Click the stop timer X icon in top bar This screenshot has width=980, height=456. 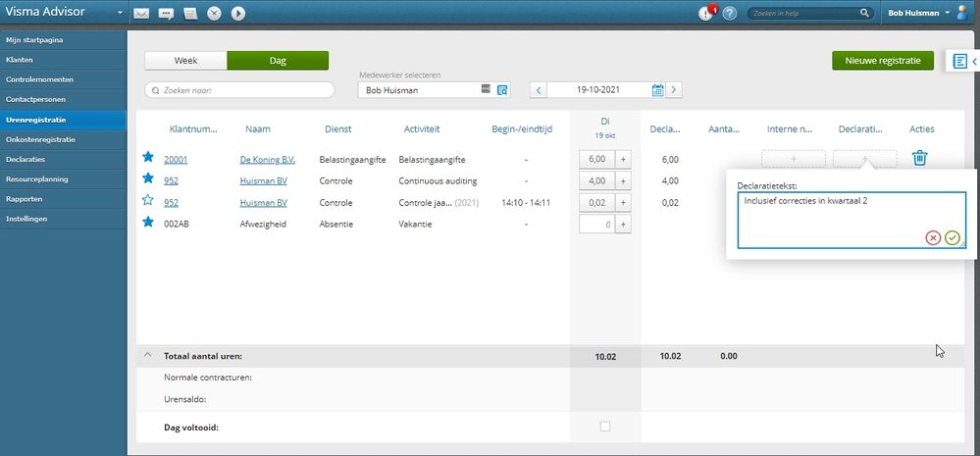pos(215,13)
